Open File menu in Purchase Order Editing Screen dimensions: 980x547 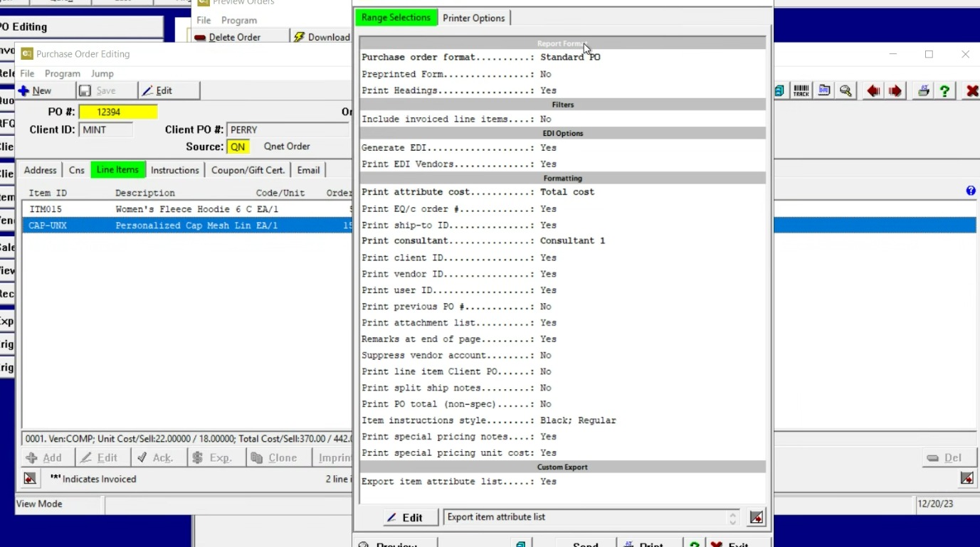pyautogui.click(x=27, y=73)
